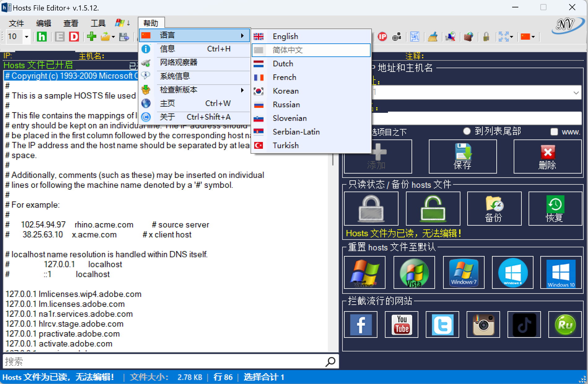Open the '文件' menu
The width and height of the screenshot is (588, 384).
(x=16, y=23)
